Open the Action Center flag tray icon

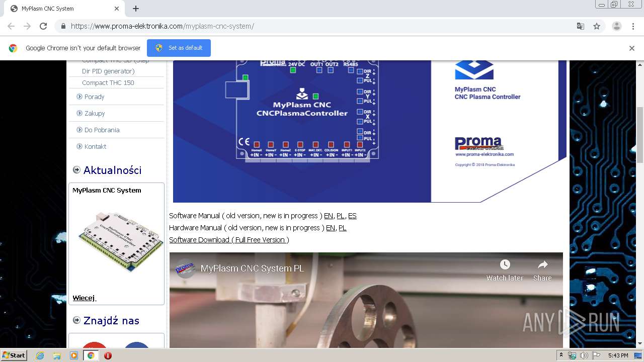(x=596, y=355)
